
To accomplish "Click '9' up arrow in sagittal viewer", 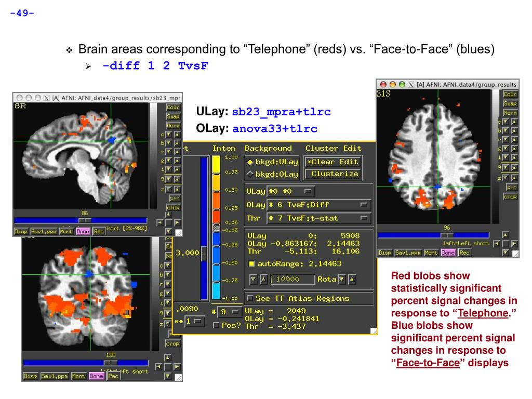I will coord(177,179).
